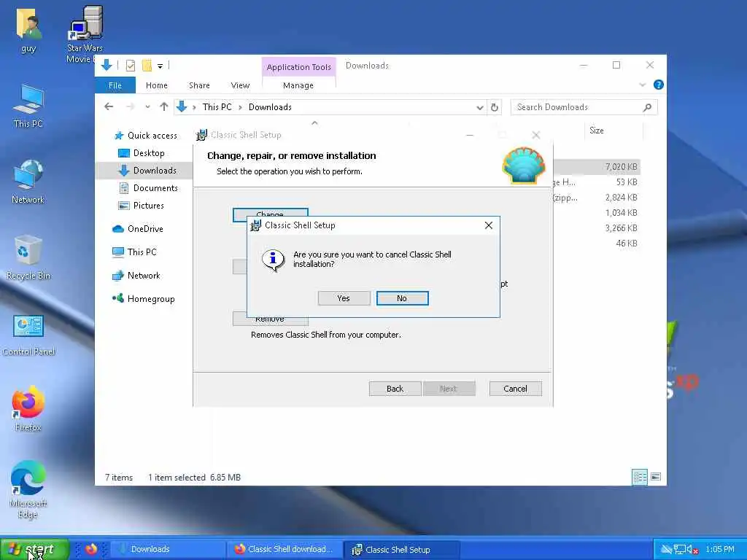Screen dimensions: 747x560
Task: Choose No in the cancel dialog
Action: (x=402, y=298)
